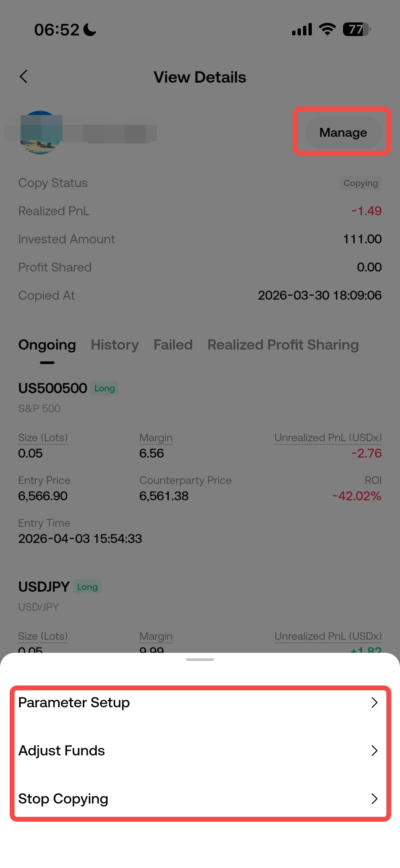
Task: Tap the trader profile avatar
Action: click(x=41, y=133)
